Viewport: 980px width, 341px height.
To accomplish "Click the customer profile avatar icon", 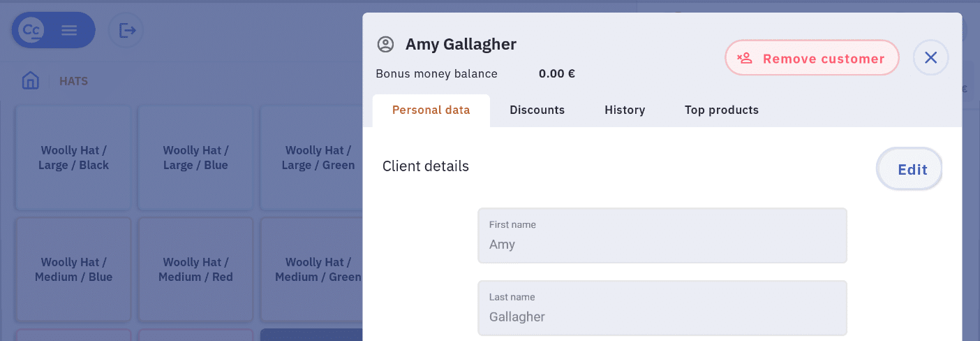I will pyautogui.click(x=385, y=45).
